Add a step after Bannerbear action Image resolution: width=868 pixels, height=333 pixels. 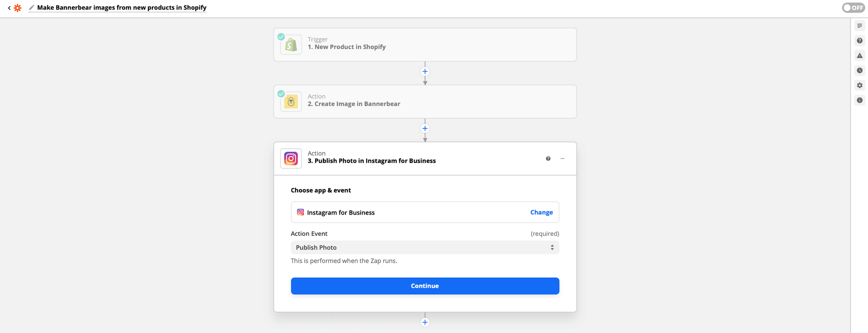point(425,128)
